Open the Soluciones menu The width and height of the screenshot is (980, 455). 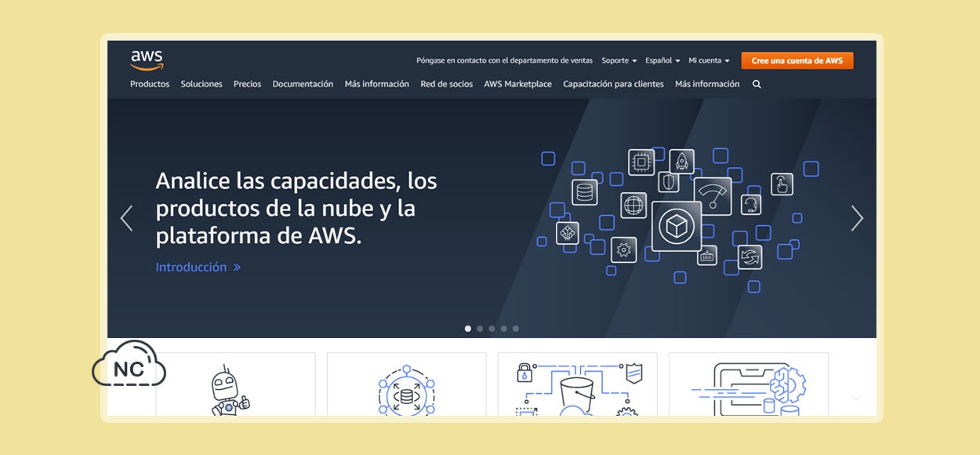coord(201,84)
